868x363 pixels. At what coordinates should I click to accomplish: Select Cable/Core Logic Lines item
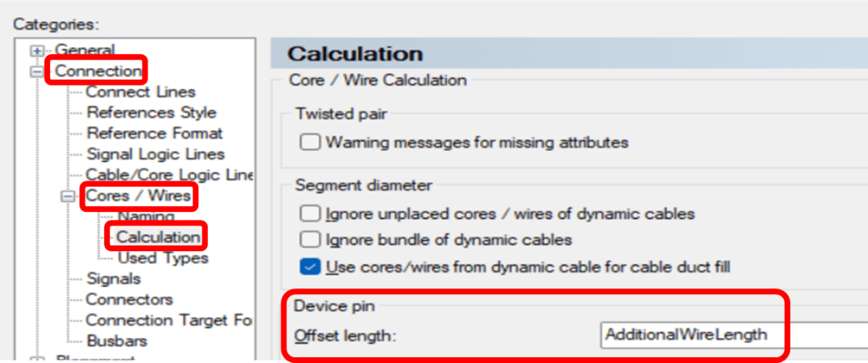pyautogui.click(x=170, y=175)
